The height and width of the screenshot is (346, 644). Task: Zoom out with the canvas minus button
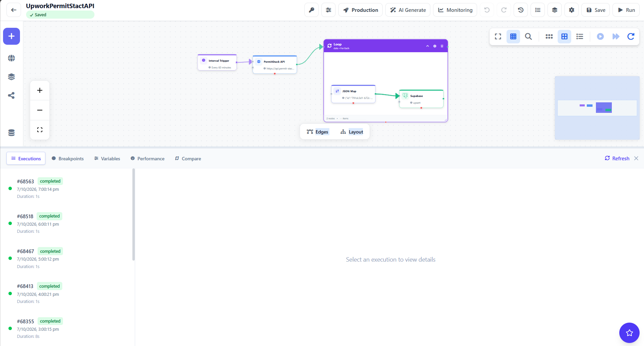[x=40, y=110]
